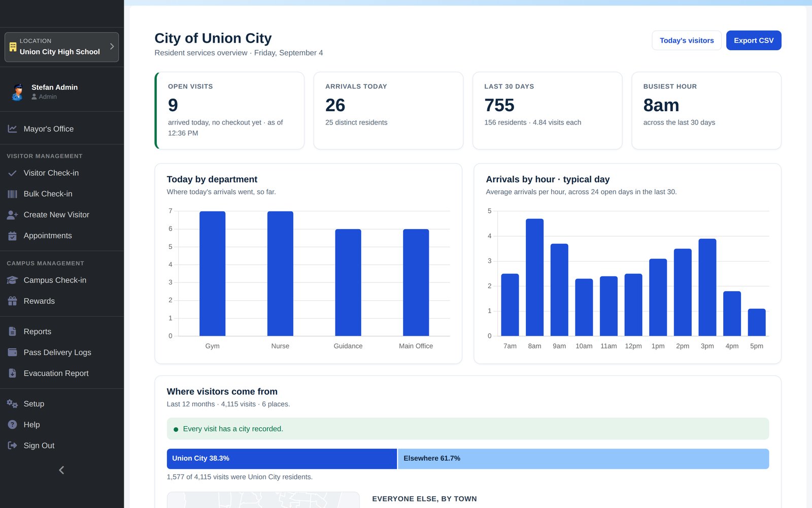This screenshot has width=812, height=508.
Task: Click the map thumbnail below the visits bar
Action: coord(263,500)
